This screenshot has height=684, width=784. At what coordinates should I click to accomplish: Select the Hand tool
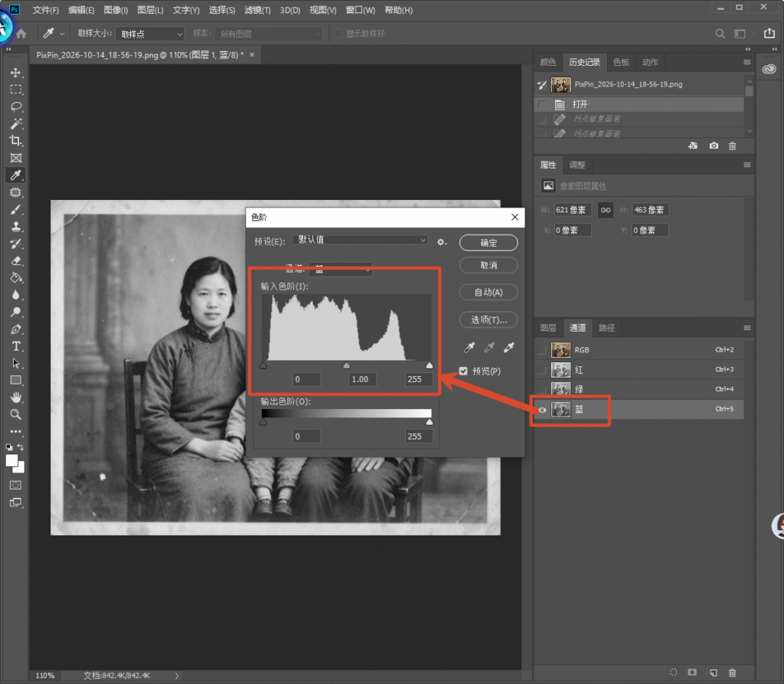pos(16,398)
